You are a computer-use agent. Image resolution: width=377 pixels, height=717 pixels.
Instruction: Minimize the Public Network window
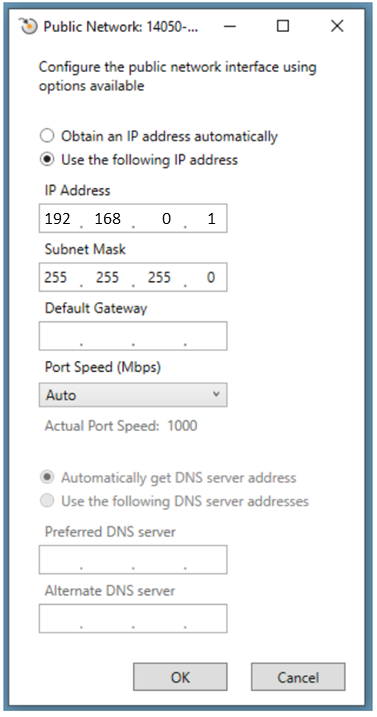click(230, 26)
